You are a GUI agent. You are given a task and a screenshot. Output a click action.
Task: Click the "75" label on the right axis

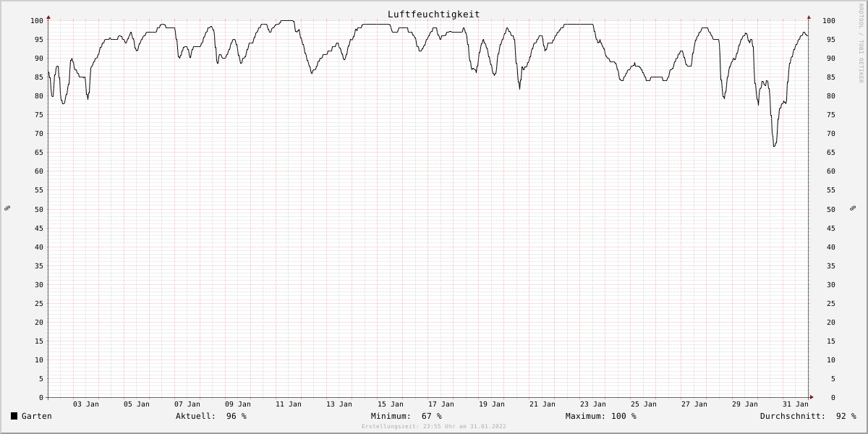[831, 115]
